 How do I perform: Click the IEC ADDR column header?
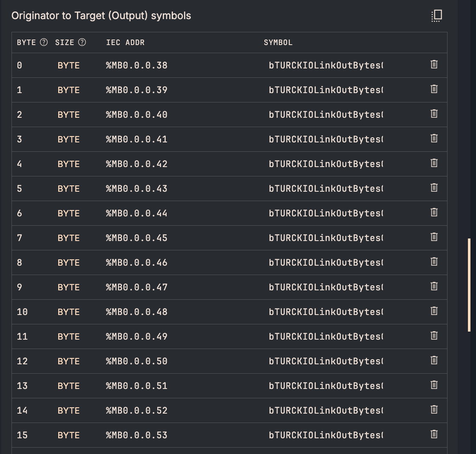(x=125, y=43)
